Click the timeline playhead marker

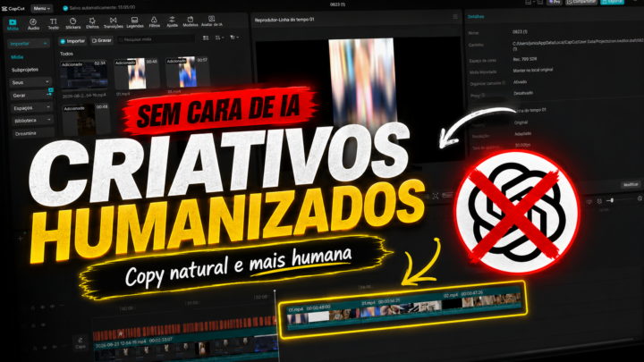(275, 291)
